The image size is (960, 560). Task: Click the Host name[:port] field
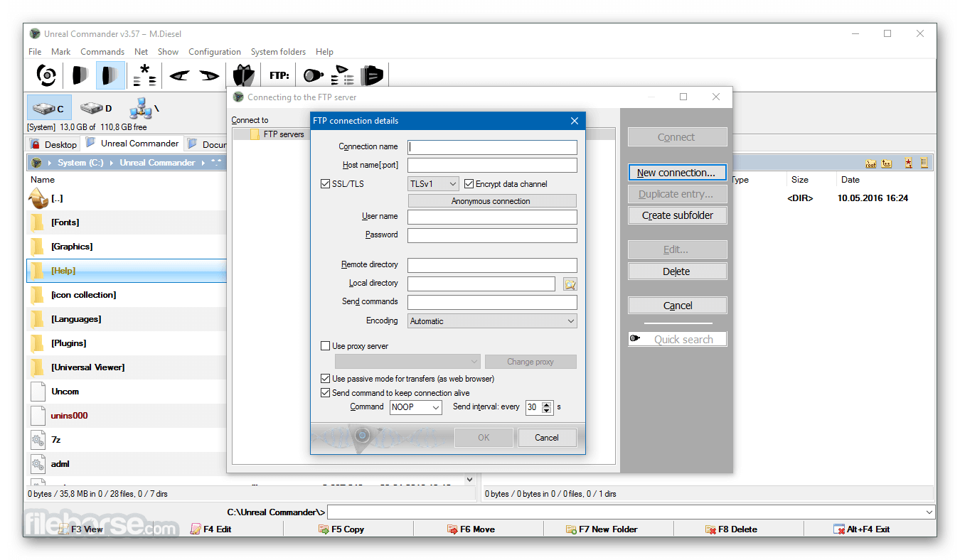(492, 166)
